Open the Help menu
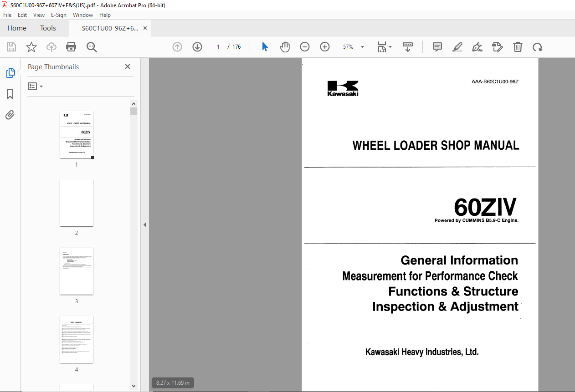 (105, 15)
